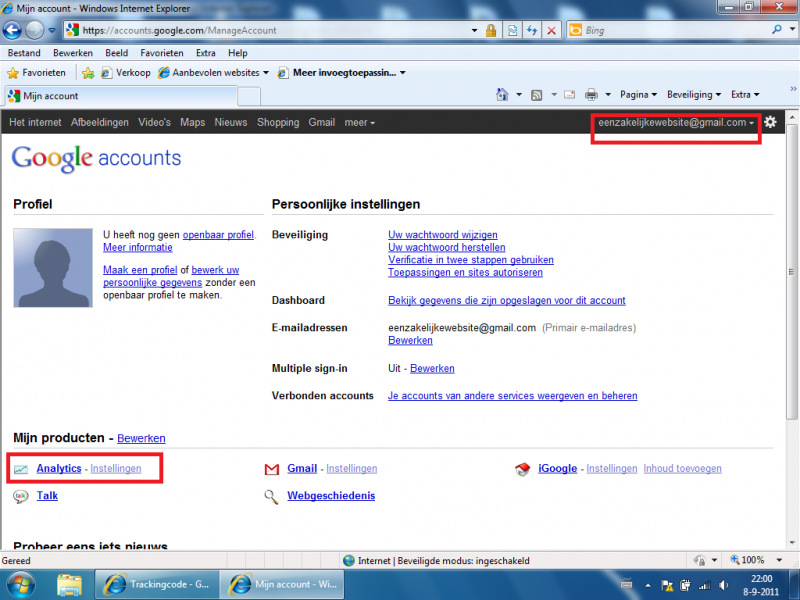This screenshot has height=600, width=800.
Task: Click the security padlock icon in address bar
Action: point(491,31)
